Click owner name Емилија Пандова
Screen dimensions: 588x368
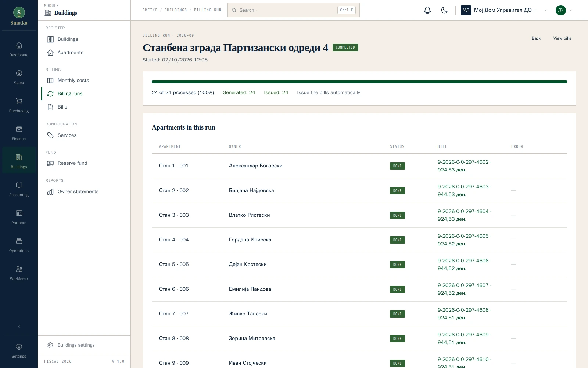click(x=250, y=289)
